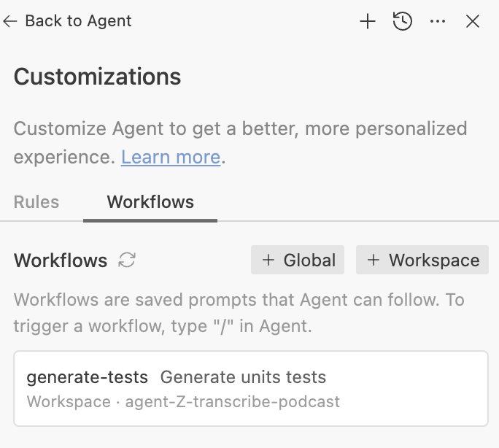The height and width of the screenshot is (448, 499).
Task: Click the plus sign inside Global button
Action: [268, 260]
